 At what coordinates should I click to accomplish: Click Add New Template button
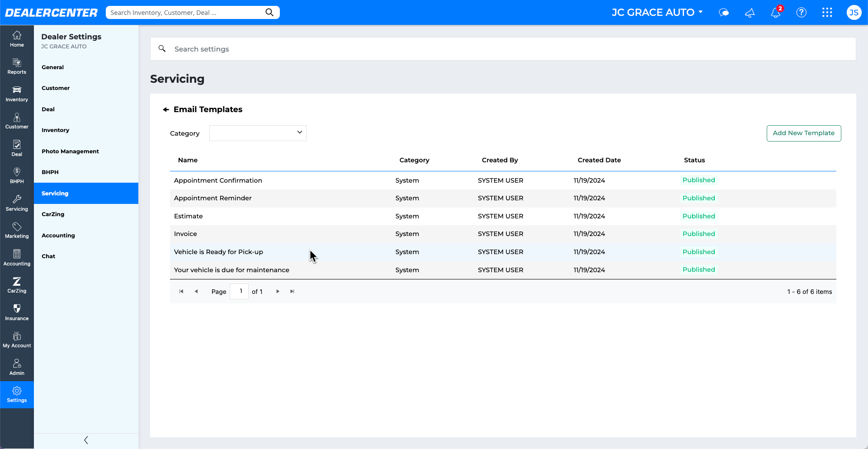[x=804, y=133]
